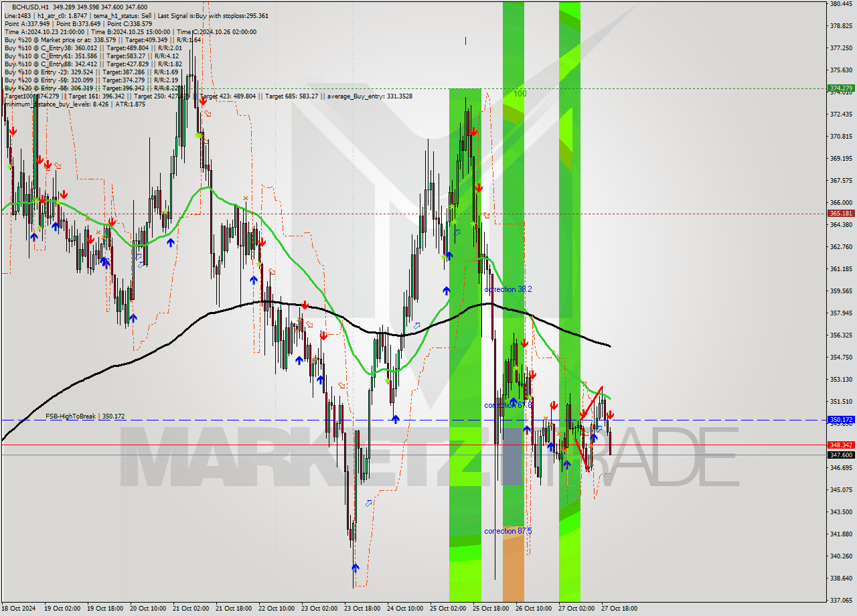This screenshot has width=857, height=616.
Task: Click the '27 Oct 02:00' time label
Action: pos(576,609)
